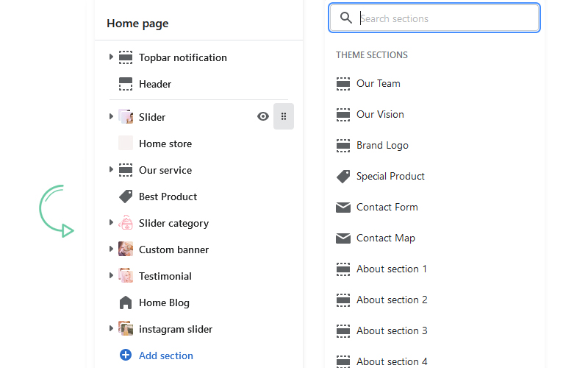Click the plus icon beside Add section
This screenshot has height=368, width=588.
pyautogui.click(x=126, y=355)
